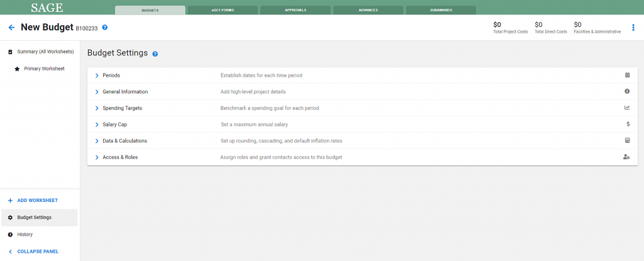The width and height of the screenshot is (644, 261).
Task: Open the three-dot more options menu
Action: 633,28
